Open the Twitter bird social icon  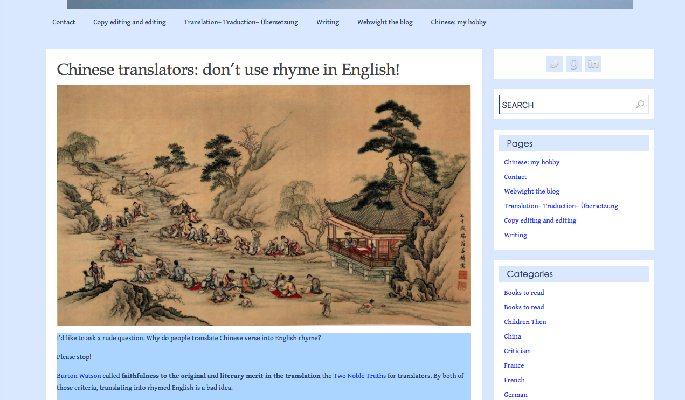click(x=554, y=64)
